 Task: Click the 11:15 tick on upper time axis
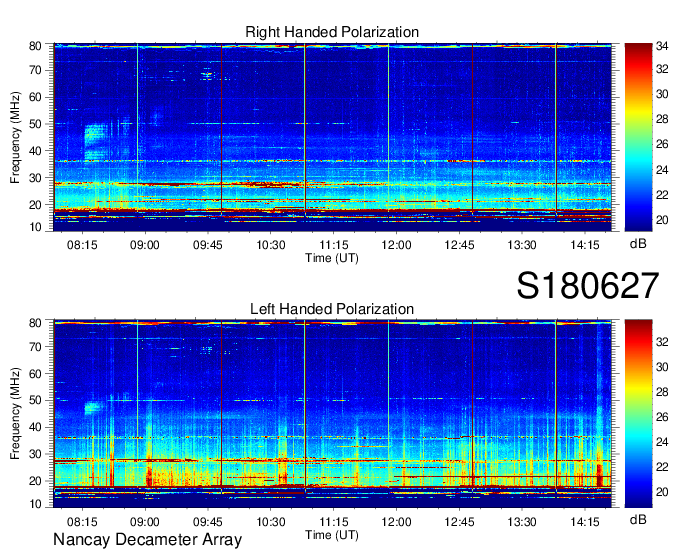(333, 245)
